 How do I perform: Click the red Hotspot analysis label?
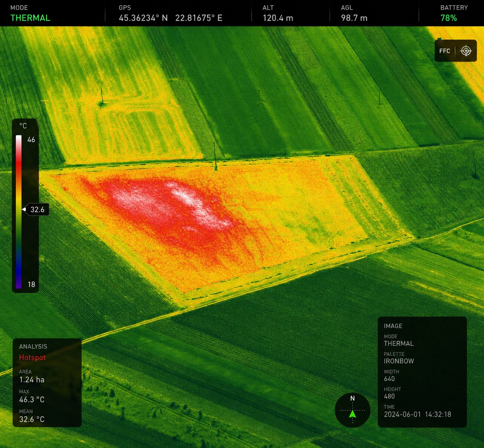click(x=32, y=357)
